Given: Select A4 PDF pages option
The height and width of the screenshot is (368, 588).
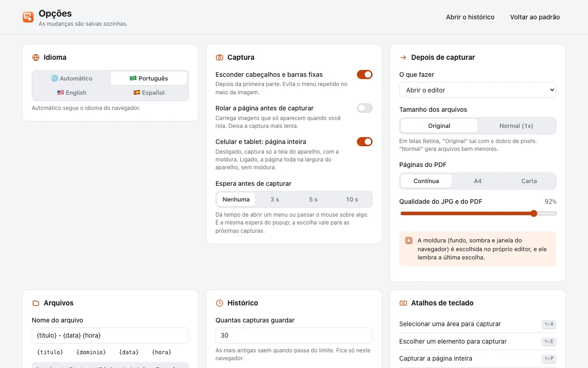Looking at the screenshot, I should (478, 181).
